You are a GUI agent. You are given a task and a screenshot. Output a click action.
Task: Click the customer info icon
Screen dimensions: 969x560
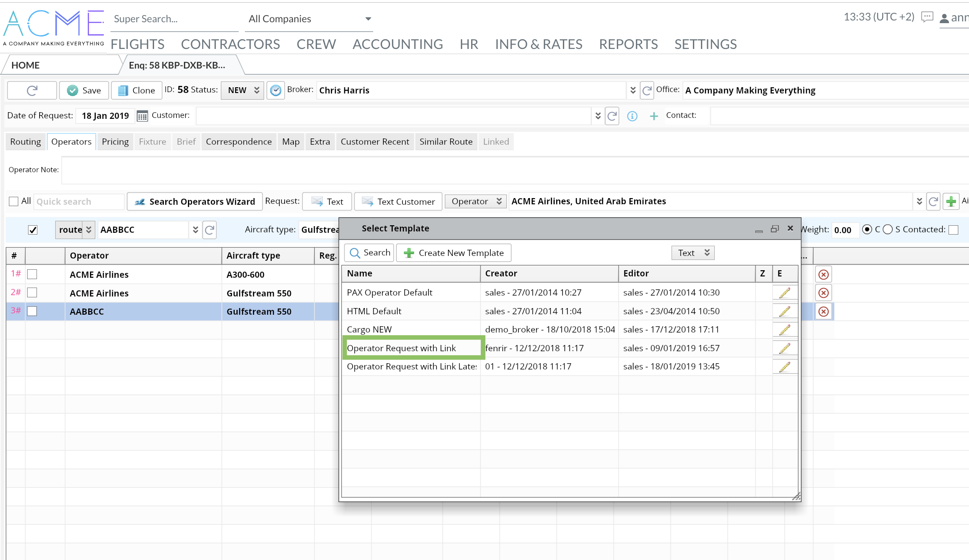(x=632, y=116)
